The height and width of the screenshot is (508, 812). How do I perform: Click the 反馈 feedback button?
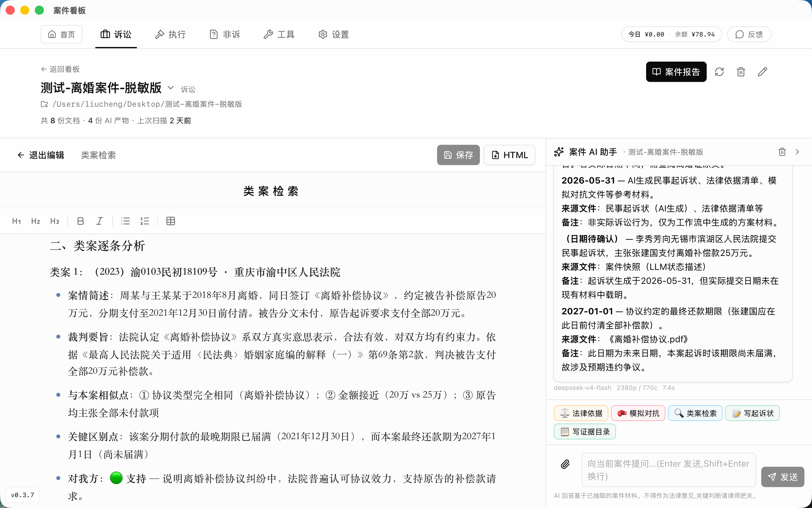tap(749, 34)
